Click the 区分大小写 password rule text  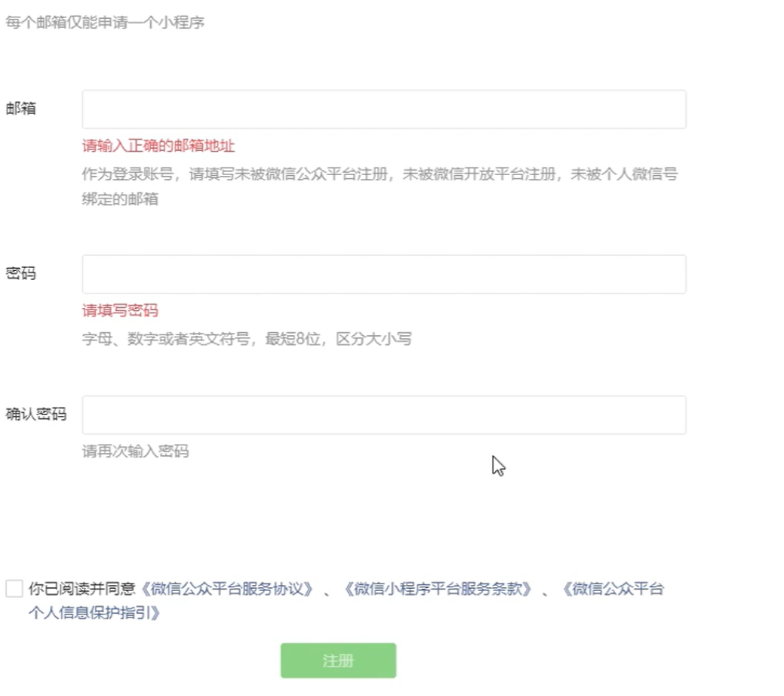click(374, 339)
